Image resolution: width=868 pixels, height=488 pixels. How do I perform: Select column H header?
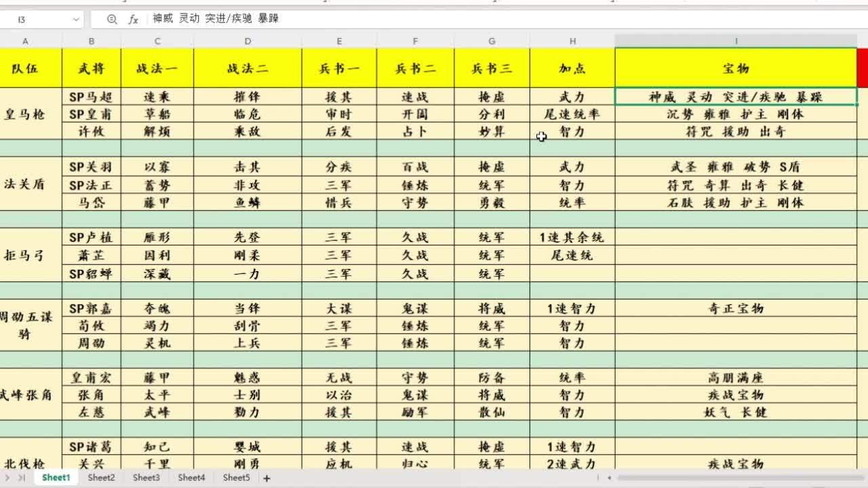572,41
